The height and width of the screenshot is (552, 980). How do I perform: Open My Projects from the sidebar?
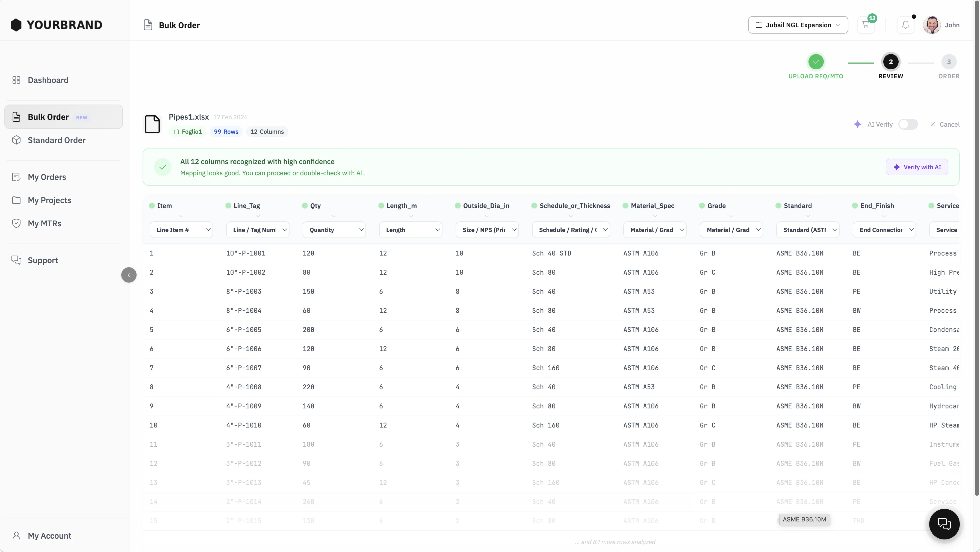coord(49,200)
